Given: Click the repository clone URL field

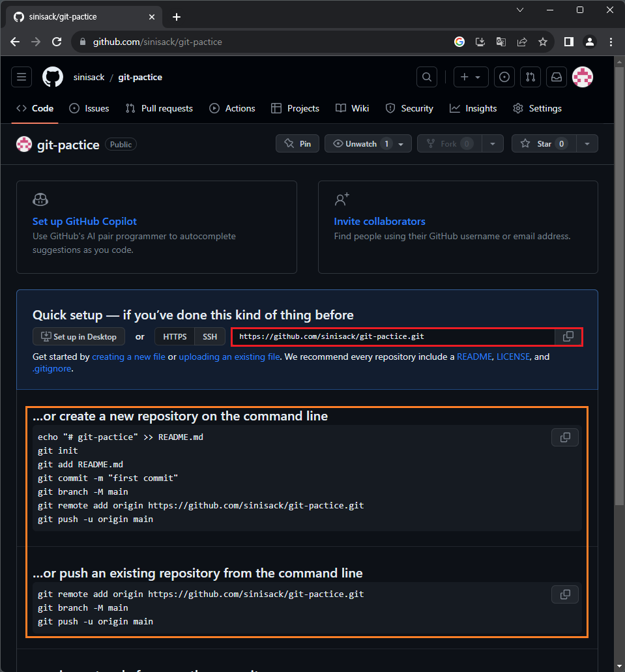Looking at the screenshot, I should pos(394,336).
